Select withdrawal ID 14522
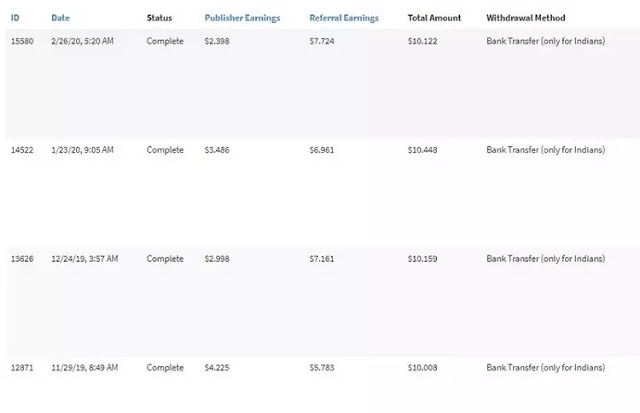 tap(22, 150)
